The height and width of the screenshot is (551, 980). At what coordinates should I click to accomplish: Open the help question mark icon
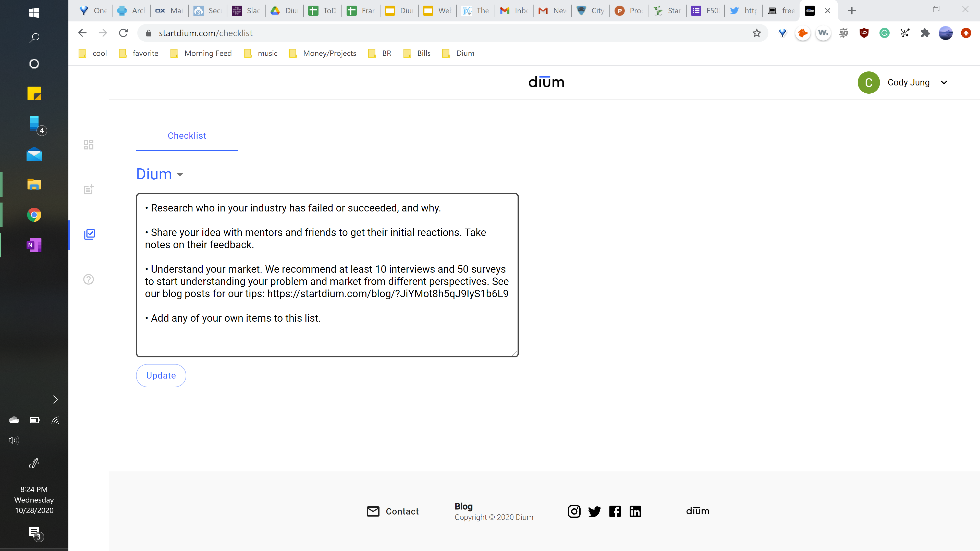click(x=88, y=279)
